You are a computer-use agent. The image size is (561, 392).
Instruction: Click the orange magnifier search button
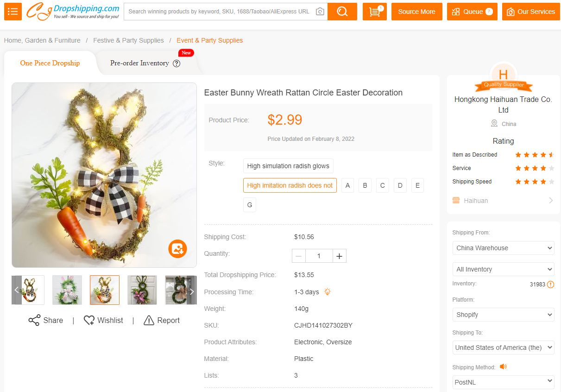[342, 12]
